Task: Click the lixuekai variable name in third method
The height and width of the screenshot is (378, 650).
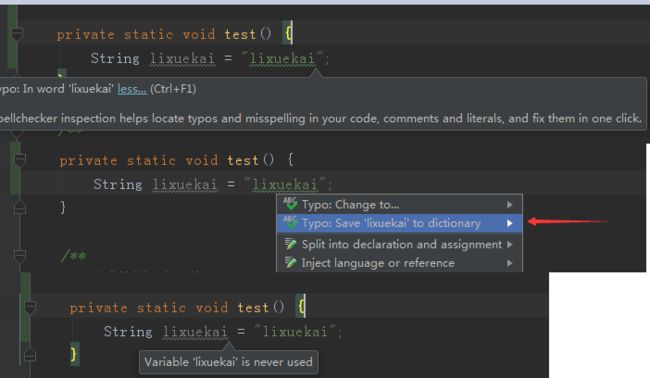Action: [195, 332]
